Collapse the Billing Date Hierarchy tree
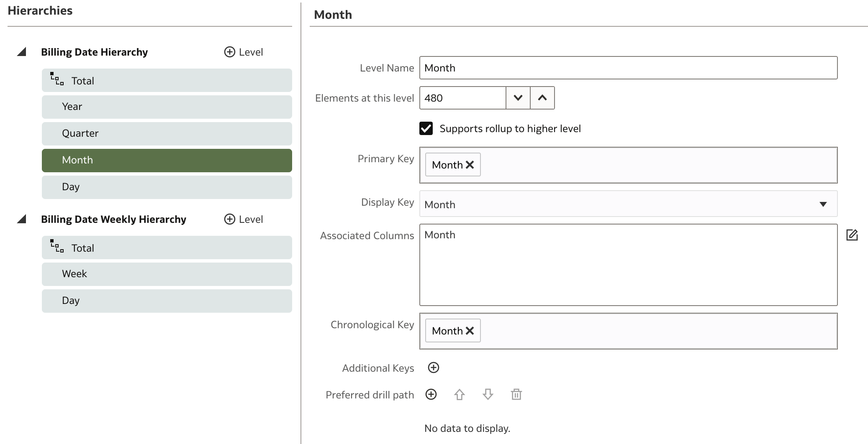This screenshot has height=444, width=868. (22, 52)
